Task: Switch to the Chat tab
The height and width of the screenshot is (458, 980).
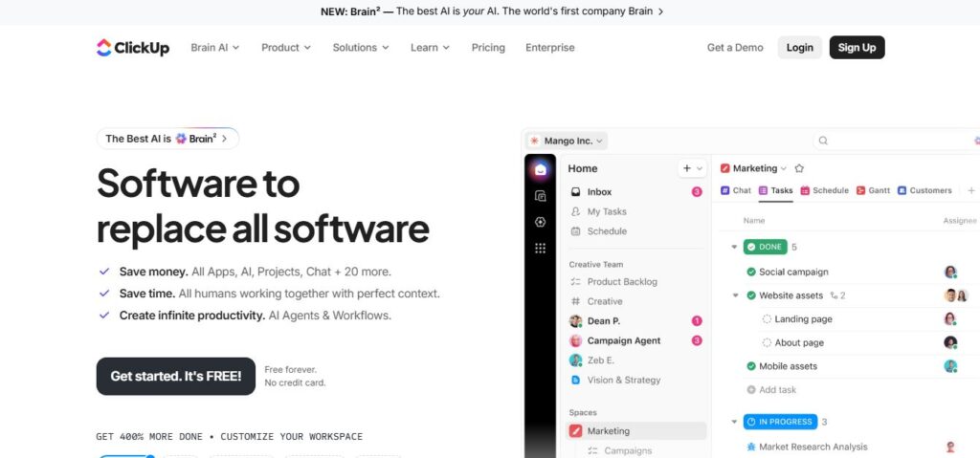Action: (x=736, y=190)
